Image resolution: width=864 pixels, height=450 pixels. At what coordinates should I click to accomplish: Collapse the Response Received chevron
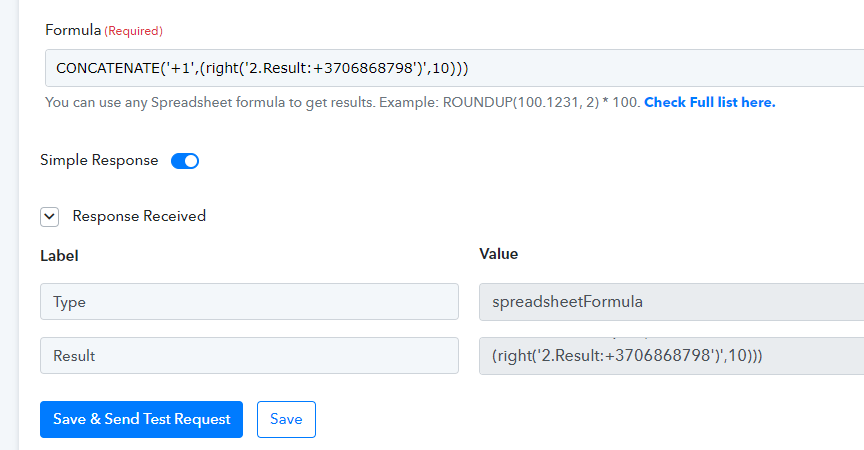point(50,216)
